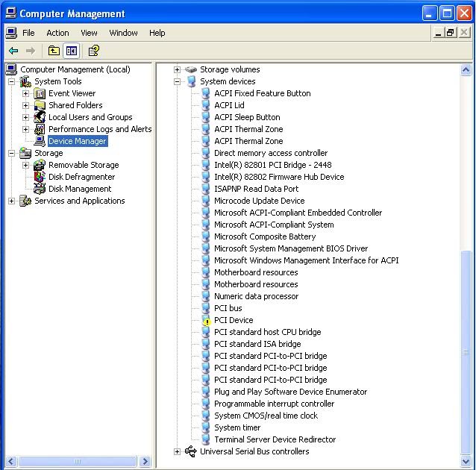Expand the Removable Storage node

(26, 165)
